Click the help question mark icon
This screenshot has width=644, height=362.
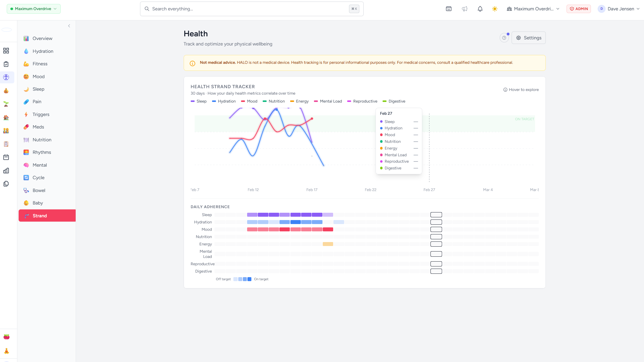point(504,38)
